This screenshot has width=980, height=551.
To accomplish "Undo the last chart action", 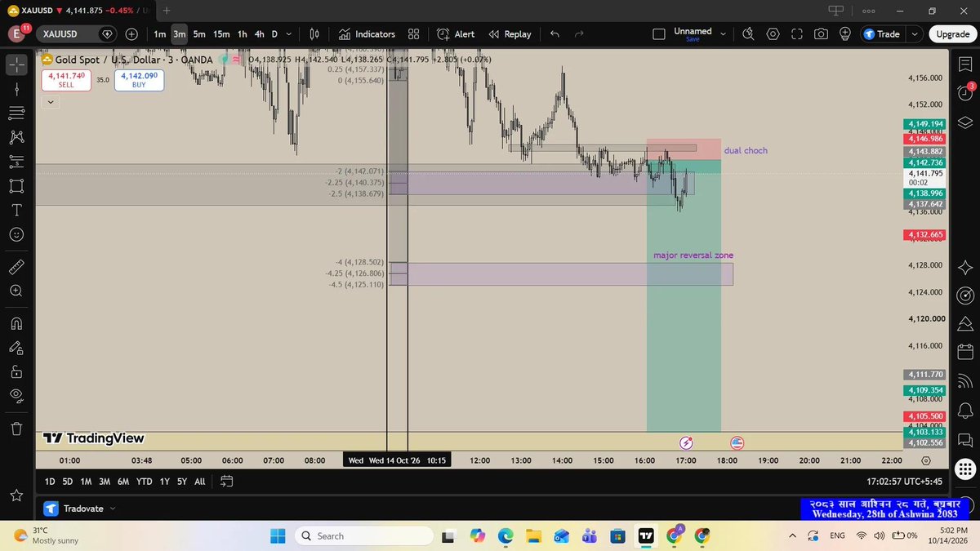I will pyautogui.click(x=555, y=34).
